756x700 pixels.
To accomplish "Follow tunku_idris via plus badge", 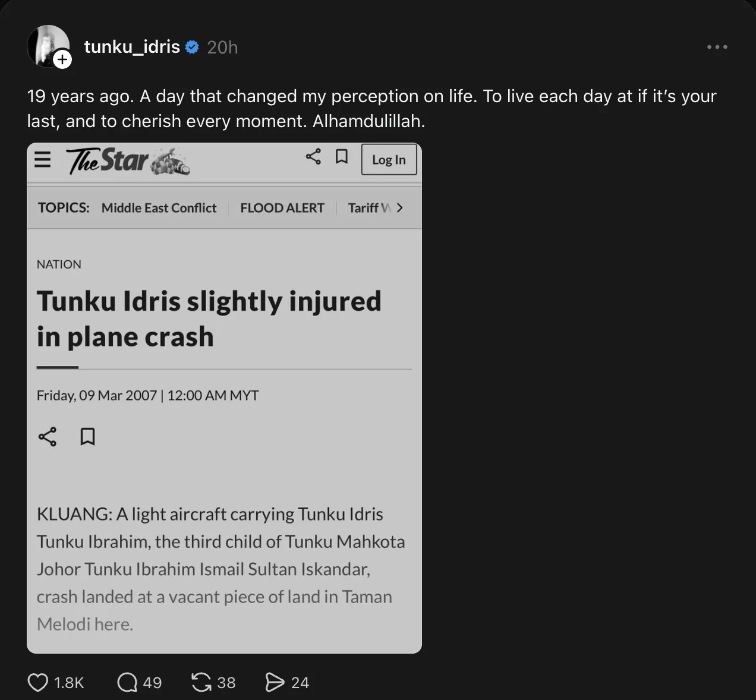I will (62, 59).
